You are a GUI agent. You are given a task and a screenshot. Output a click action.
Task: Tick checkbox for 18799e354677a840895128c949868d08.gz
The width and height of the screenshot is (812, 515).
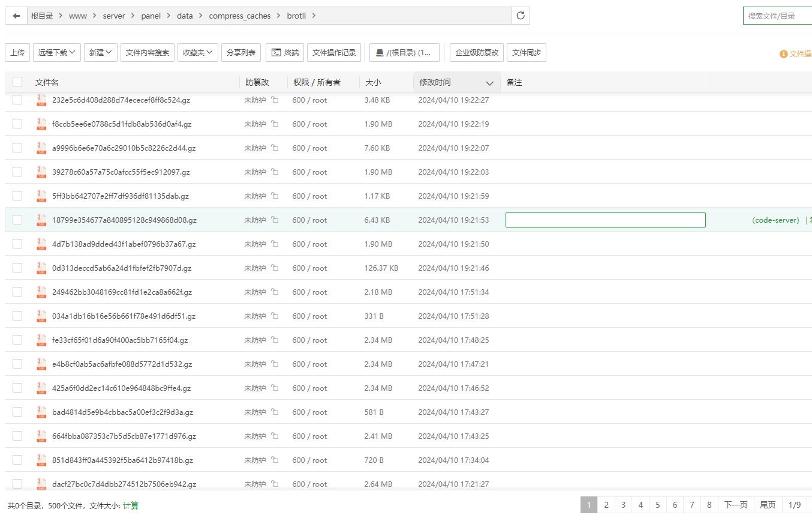point(17,220)
